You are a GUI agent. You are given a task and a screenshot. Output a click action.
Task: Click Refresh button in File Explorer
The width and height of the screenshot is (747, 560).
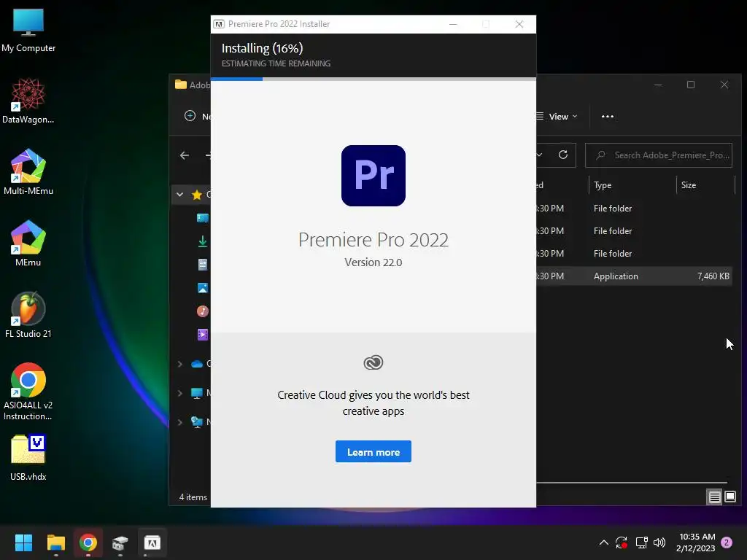[x=563, y=155]
